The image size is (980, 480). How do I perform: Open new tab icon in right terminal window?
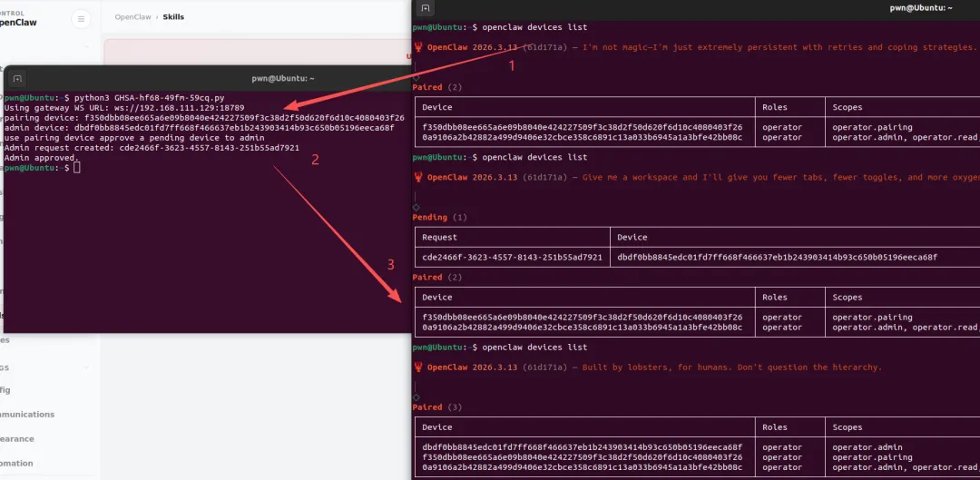(425, 8)
